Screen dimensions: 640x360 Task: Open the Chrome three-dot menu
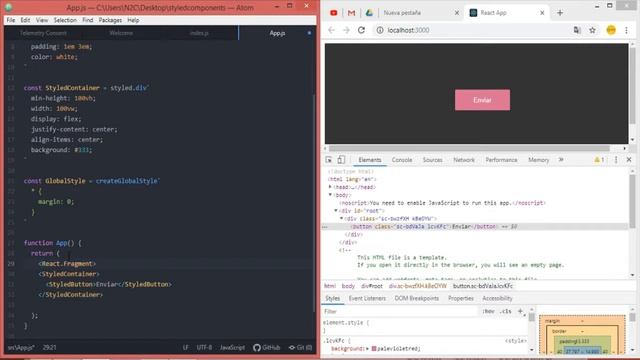click(626, 30)
